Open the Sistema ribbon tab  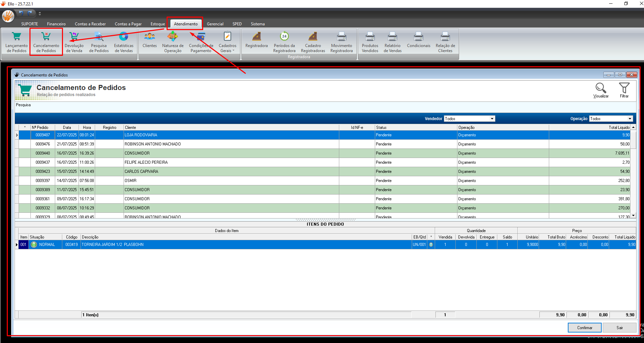(x=258, y=24)
